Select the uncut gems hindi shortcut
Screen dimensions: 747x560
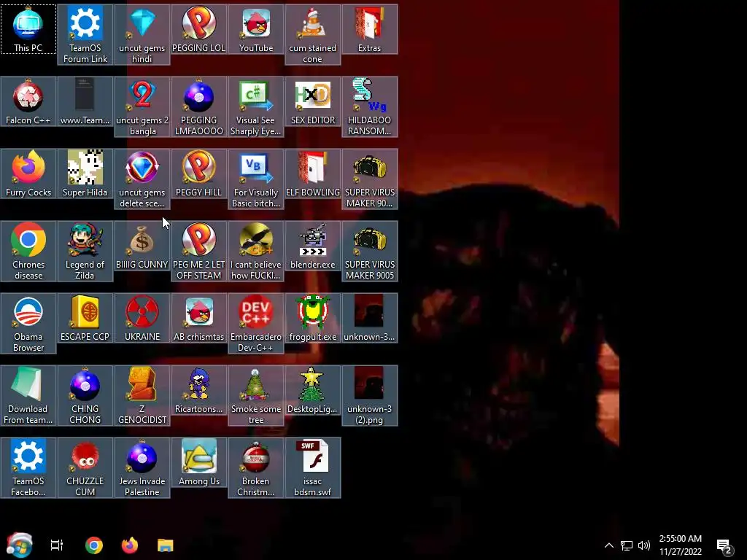pyautogui.click(x=142, y=35)
